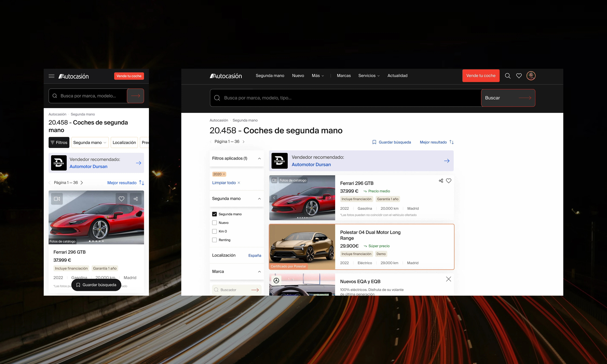Collapse the Filtros aplicados section
Image resolution: width=607 pixels, height=364 pixels.
(259, 158)
